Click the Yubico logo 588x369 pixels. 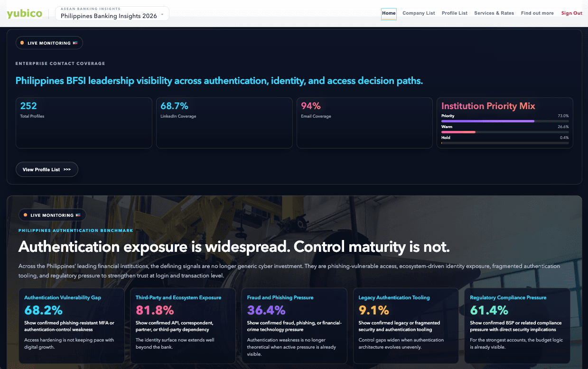pos(25,14)
